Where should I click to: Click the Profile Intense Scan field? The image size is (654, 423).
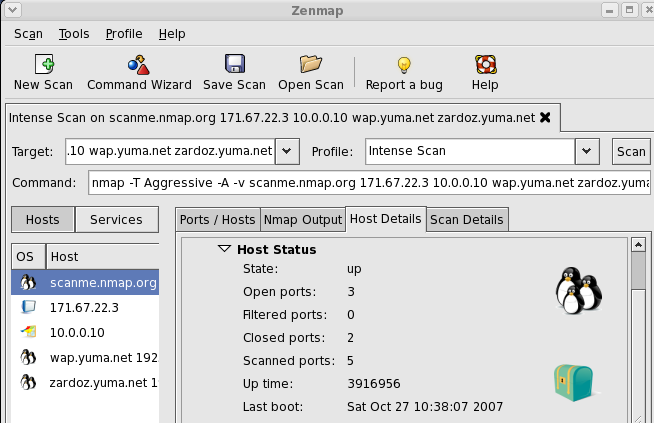click(x=470, y=151)
